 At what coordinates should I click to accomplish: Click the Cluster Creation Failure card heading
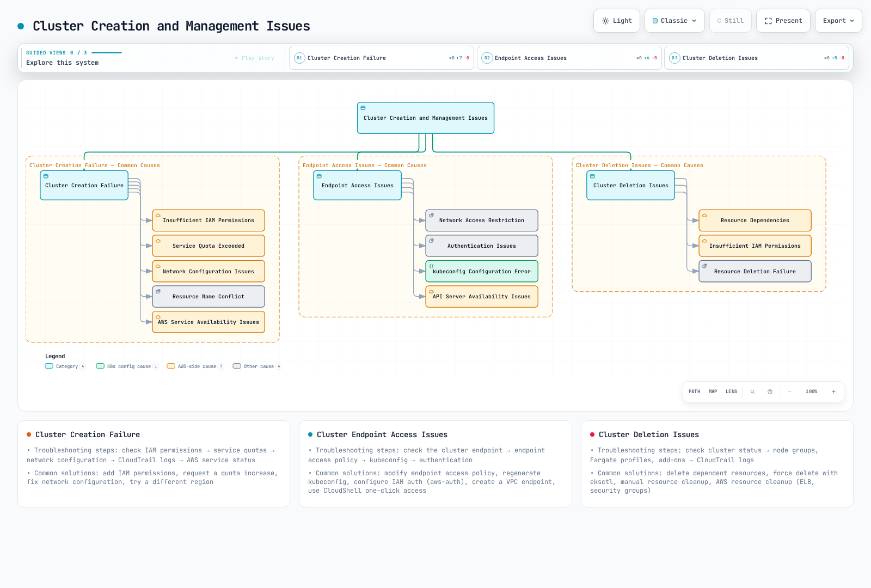tap(88, 434)
